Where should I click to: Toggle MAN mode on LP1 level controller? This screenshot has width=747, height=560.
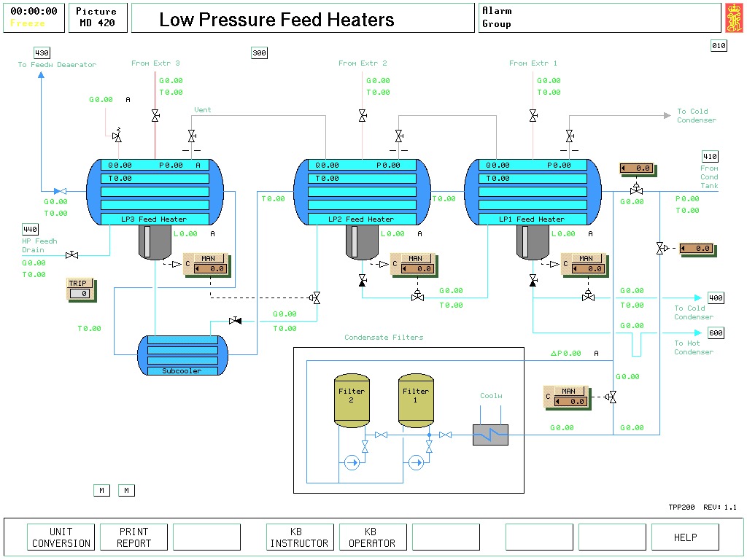coord(586,258)
